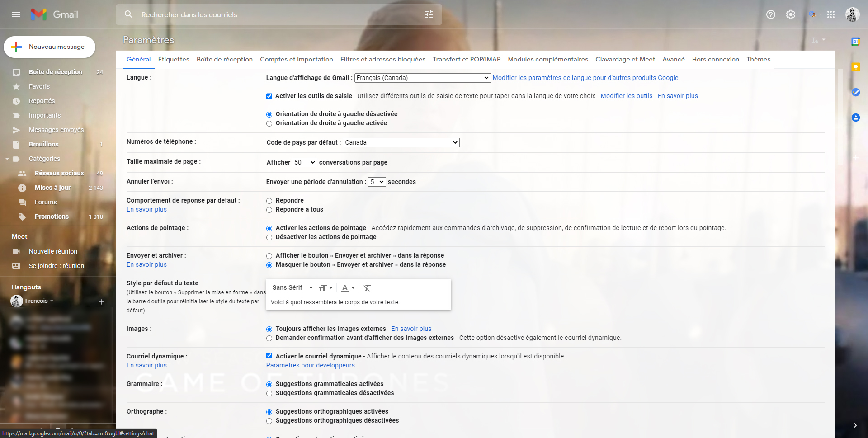
Task: Open période d'annulation seconds dropdown
Action: click(x=377, y=182)
